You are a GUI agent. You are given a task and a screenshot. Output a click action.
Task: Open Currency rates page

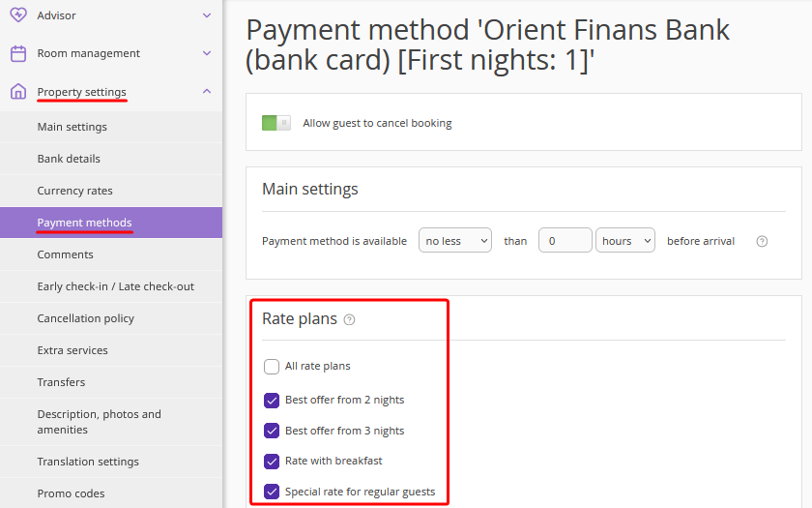coord(111,191)
